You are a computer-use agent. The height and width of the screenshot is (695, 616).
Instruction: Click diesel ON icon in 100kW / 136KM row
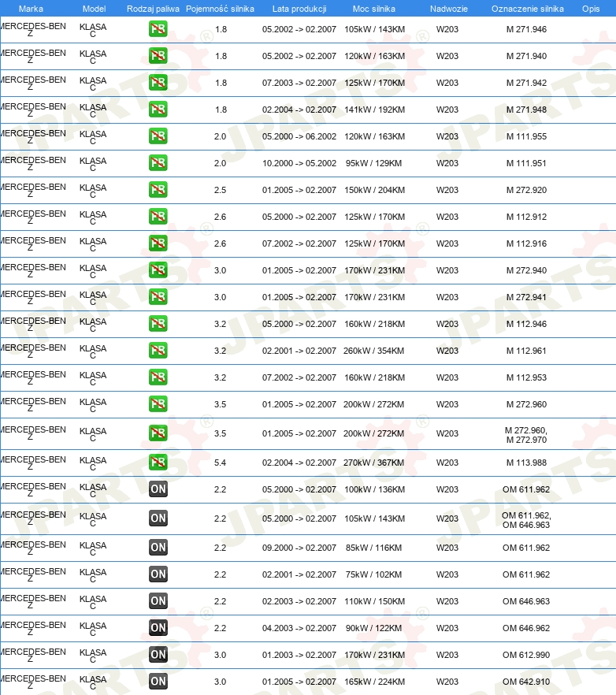158,489
